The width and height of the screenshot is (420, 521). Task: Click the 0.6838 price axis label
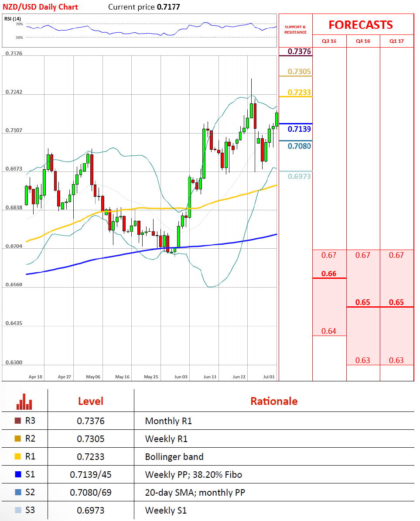click(14, 208)
